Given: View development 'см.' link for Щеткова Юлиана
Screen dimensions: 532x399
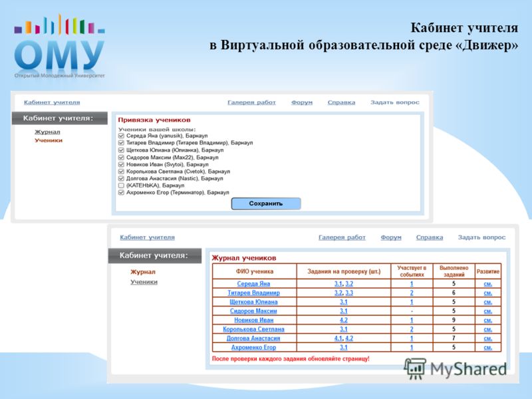Looking at the screenshot, I should [x=488, y=302].
